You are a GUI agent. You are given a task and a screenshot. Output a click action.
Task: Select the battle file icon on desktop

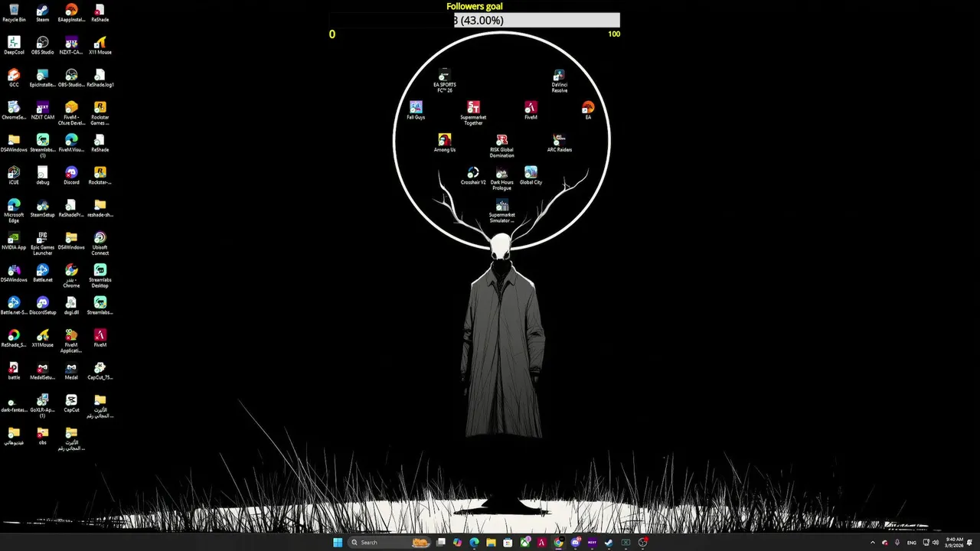(14, 371)
